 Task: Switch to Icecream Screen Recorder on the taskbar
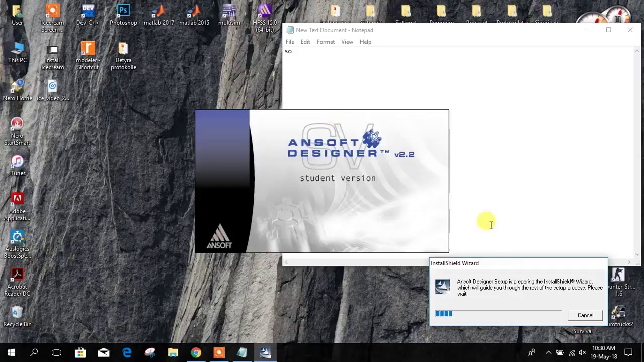219,353
